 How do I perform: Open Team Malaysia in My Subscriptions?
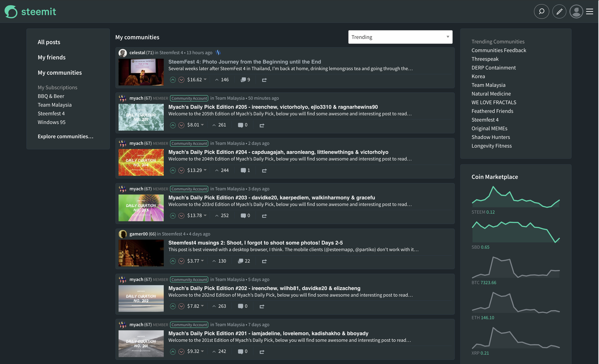(54, 105)
